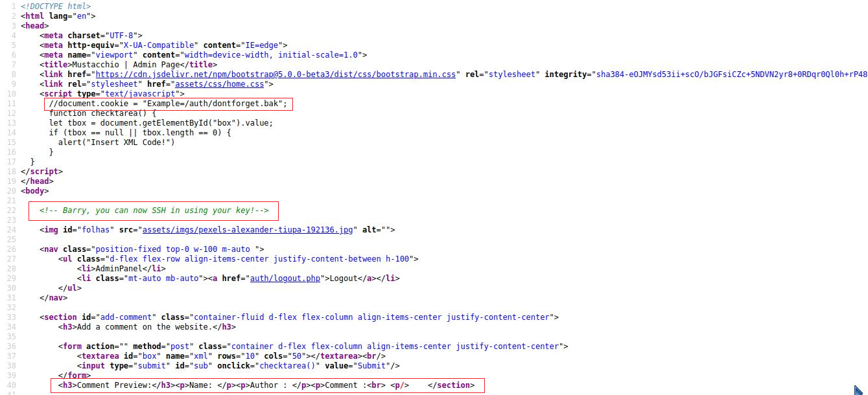The height and width of the screenshot is (395, 868).
Task: Open the bootstrap.min.css CDN link
Action: pos(276,74)
